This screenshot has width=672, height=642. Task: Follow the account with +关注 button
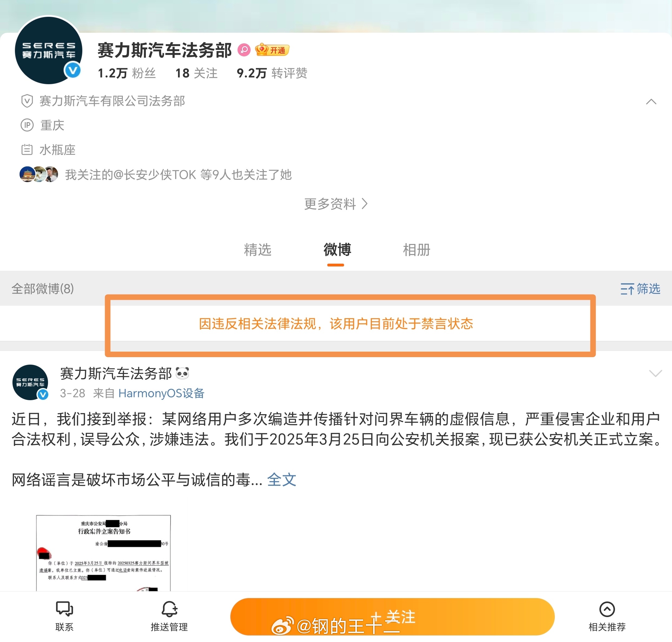click(x=392, y=617)
